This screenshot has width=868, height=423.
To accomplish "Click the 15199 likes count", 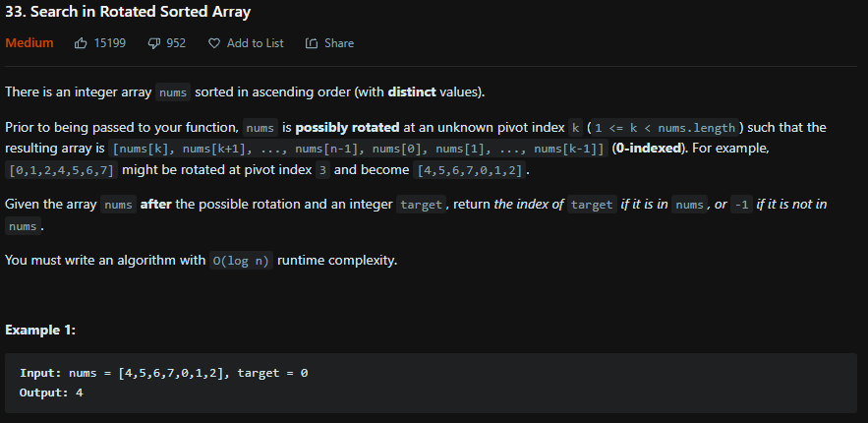I will click(110, 43).
